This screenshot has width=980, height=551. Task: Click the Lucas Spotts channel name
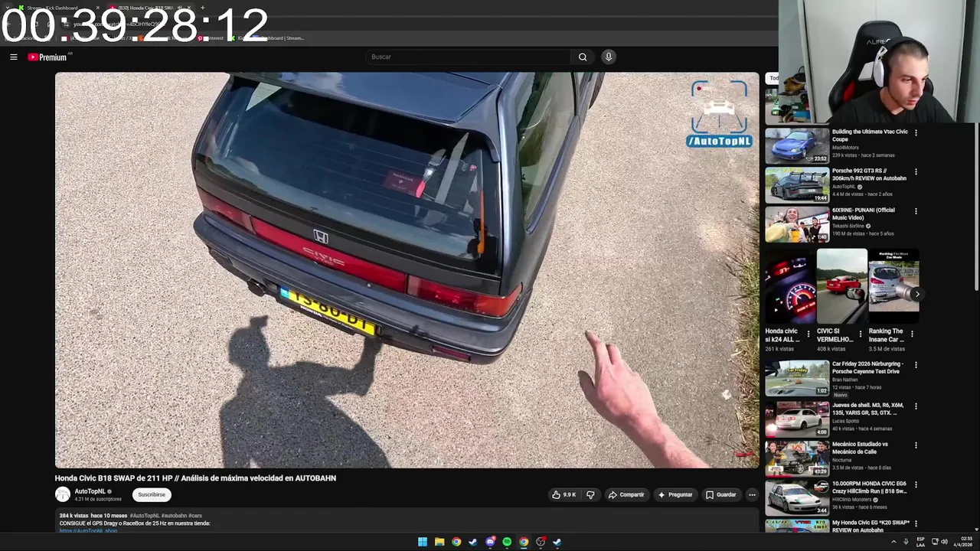845,421
